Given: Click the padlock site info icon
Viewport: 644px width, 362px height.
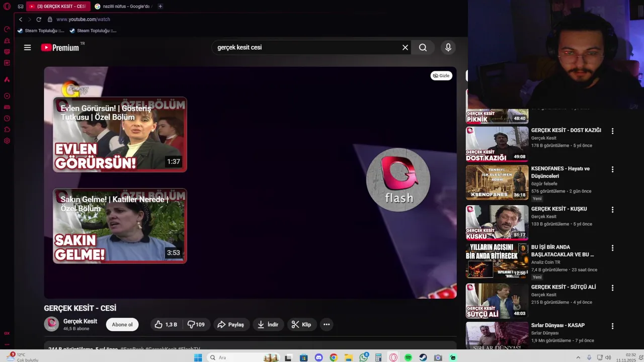Looking at the screenshot, I should coord(50,19).
